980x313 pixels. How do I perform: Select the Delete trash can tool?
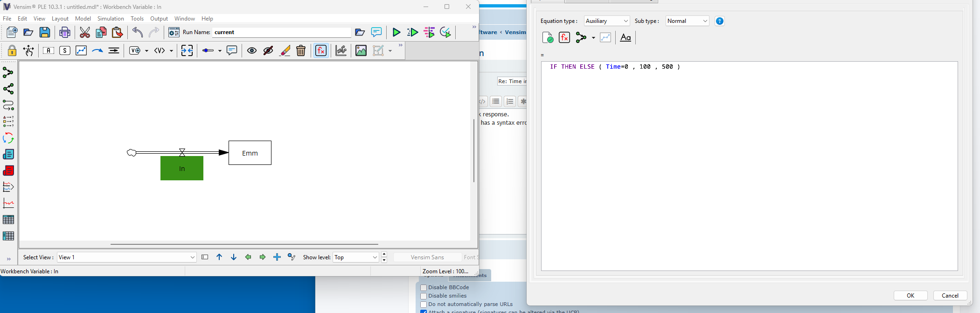pyautogui.click(x=301, y=50)
